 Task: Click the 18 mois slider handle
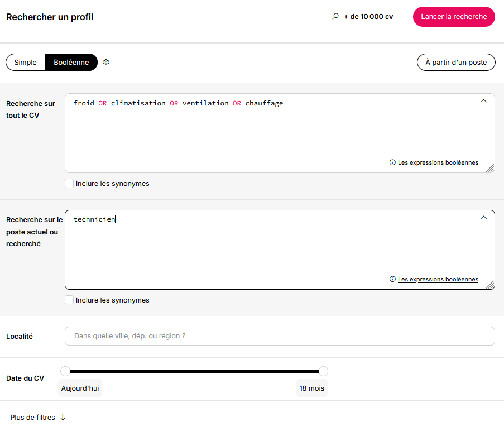[323, 371]
